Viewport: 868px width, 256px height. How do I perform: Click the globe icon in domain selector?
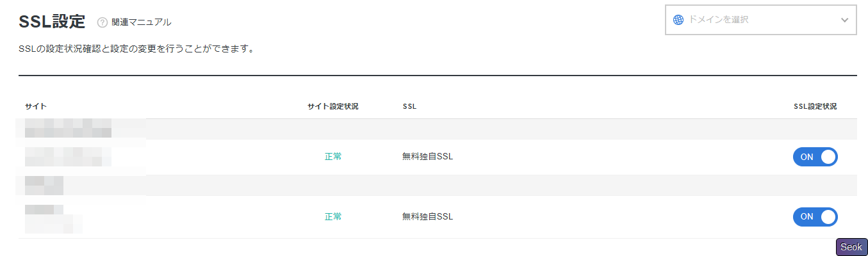678,20
